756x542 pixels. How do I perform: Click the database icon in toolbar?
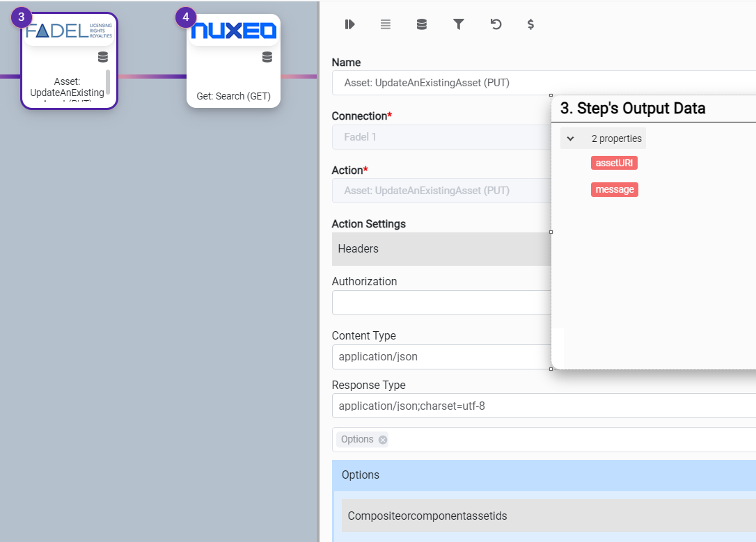[422, 24]
